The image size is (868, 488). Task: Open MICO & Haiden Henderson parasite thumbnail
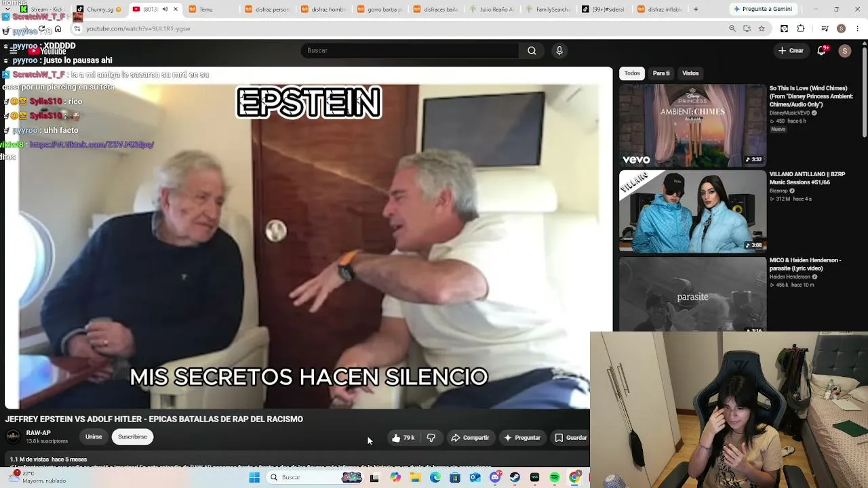tap(692, 294)
